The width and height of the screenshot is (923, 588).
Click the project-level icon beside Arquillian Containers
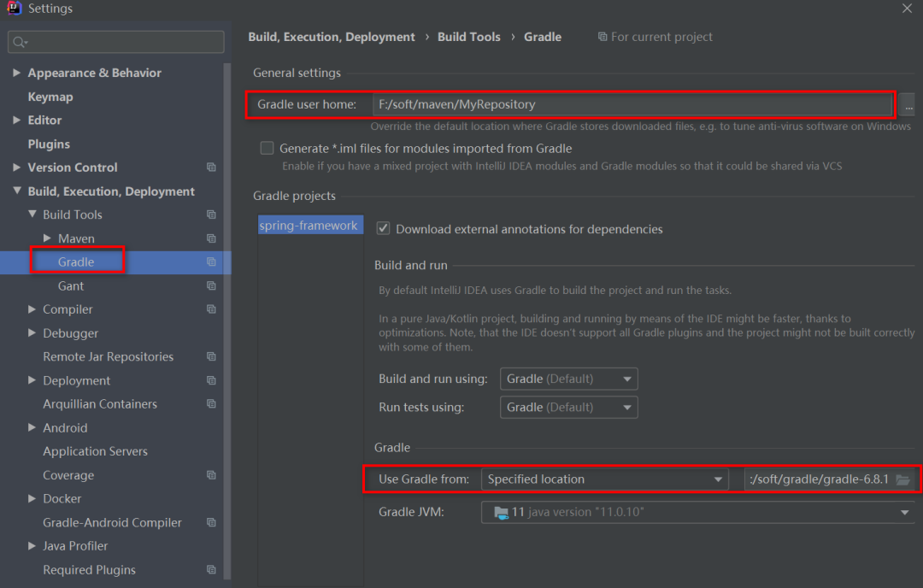[211, 403]
